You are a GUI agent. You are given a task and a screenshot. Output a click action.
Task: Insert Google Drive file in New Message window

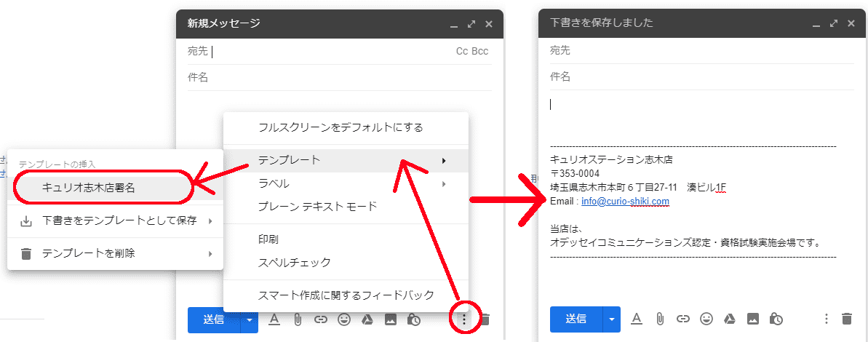tap(367, 319)
